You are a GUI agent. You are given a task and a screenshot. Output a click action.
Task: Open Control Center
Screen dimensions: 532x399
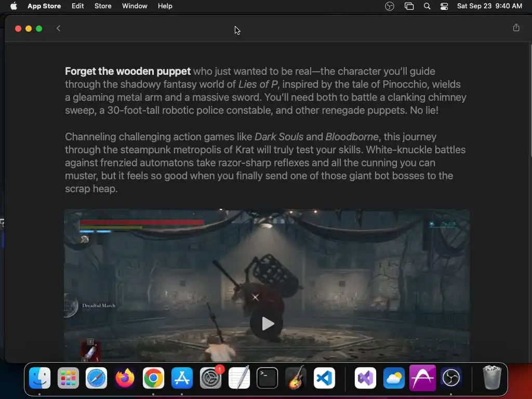click(444, 6)
